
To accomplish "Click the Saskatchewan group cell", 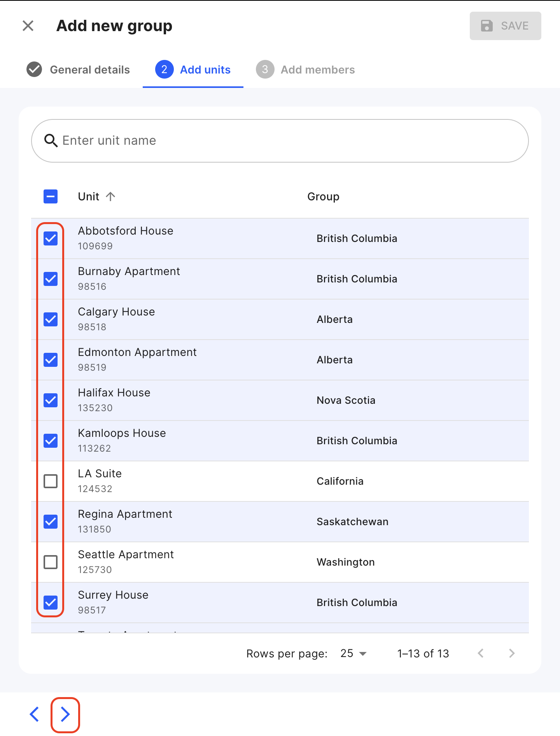I will pos(352,522).
